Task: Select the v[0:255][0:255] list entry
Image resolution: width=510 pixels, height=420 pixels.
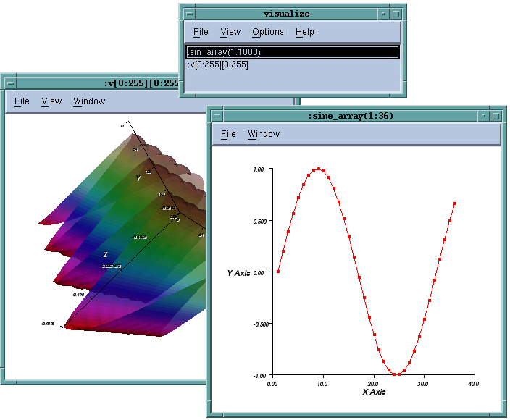Action: click(x=218, y=64)
